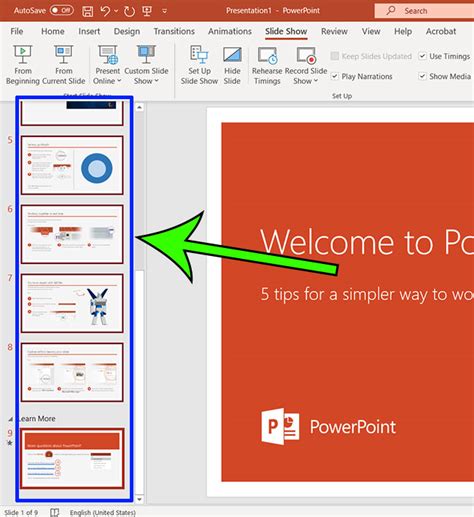The width and height of the screenshot is (474, 517).
Task: Start slideshow From Current Slide
Action: 64,65
